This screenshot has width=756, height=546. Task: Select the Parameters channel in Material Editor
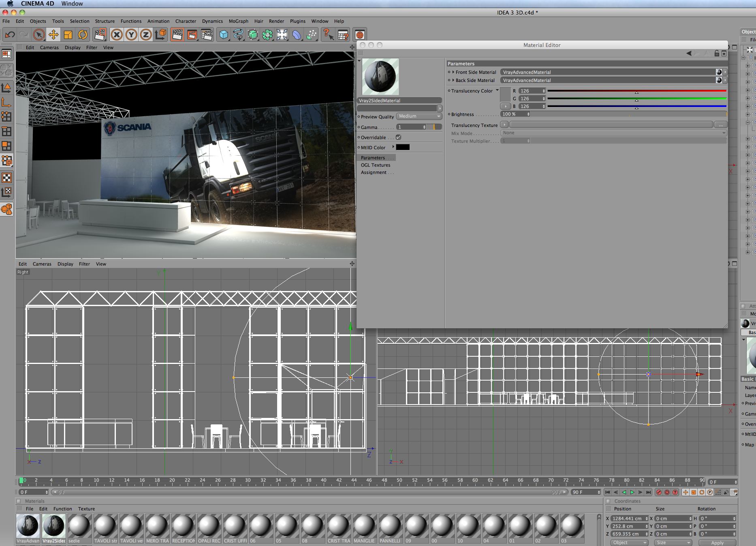click(376, 158)
